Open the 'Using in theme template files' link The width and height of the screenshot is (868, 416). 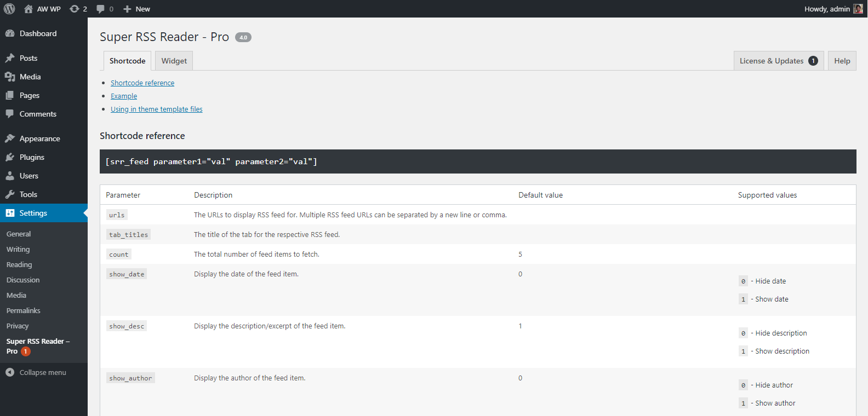157,109
